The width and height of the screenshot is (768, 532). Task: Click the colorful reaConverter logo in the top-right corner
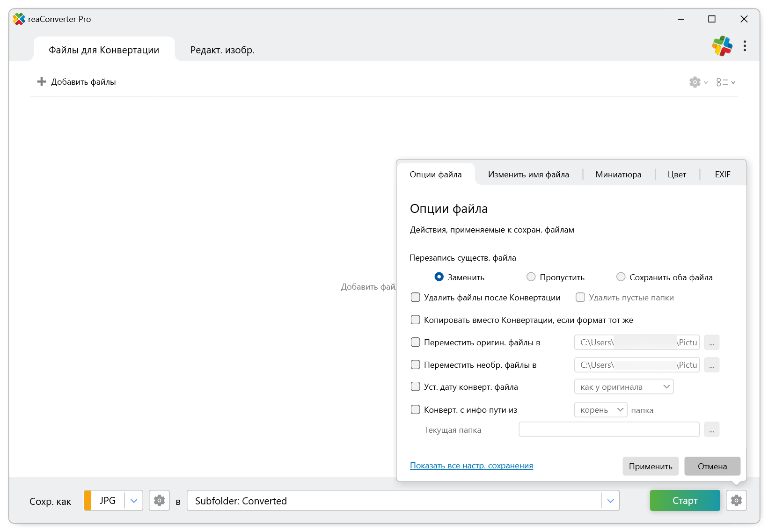click(x=722, y=46)
